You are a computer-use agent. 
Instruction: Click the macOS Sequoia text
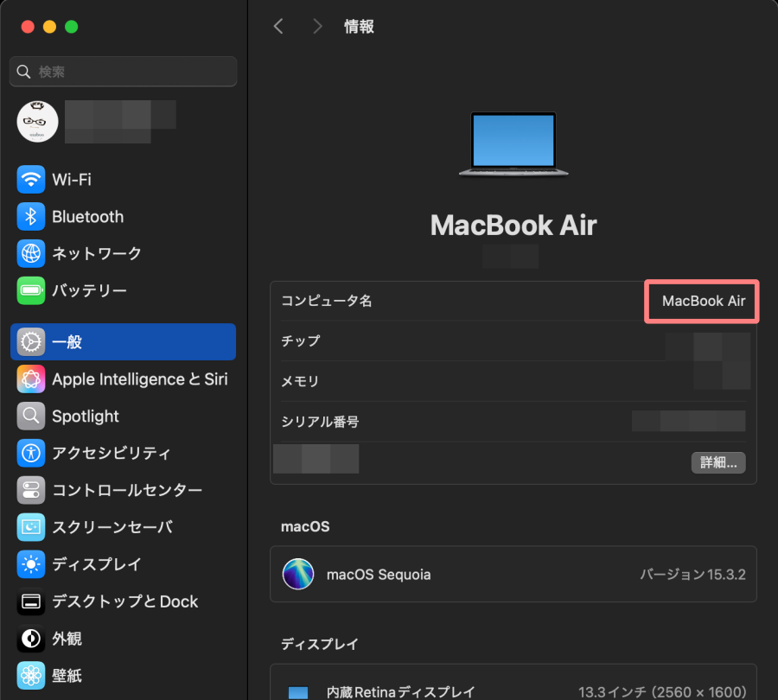pos(379,575)
